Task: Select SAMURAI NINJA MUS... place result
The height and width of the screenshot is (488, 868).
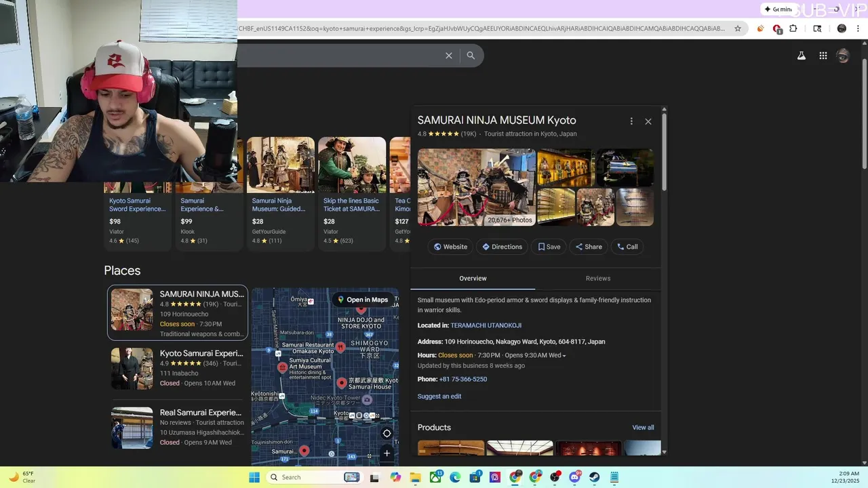Action: (x=178, y=312)
